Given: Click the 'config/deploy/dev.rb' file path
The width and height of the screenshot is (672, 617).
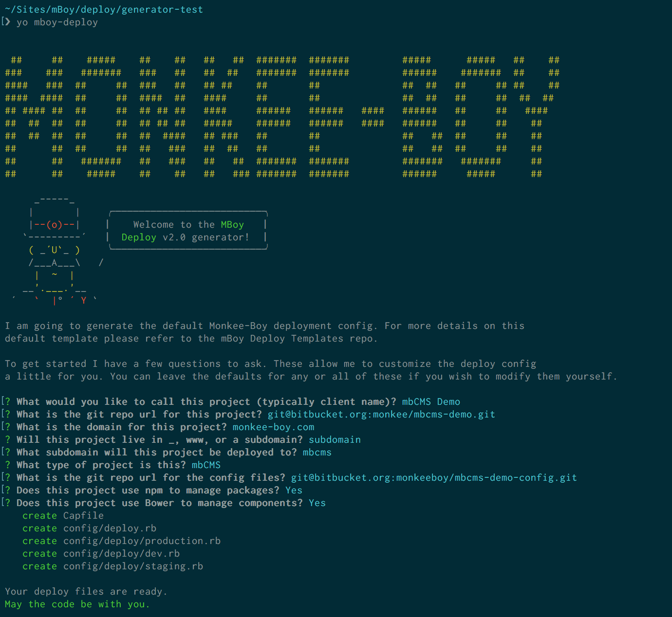Looking at the screenshot, I should click(121, 554).
